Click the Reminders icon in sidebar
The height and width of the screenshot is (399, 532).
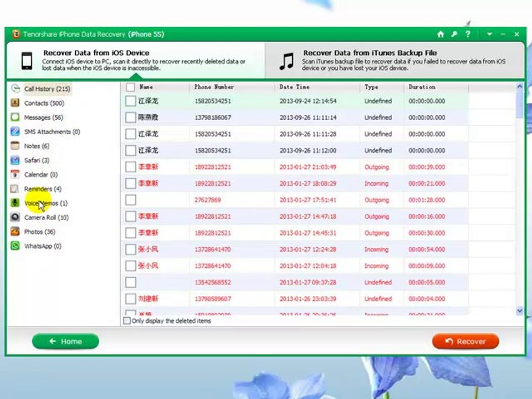(15, 188)
